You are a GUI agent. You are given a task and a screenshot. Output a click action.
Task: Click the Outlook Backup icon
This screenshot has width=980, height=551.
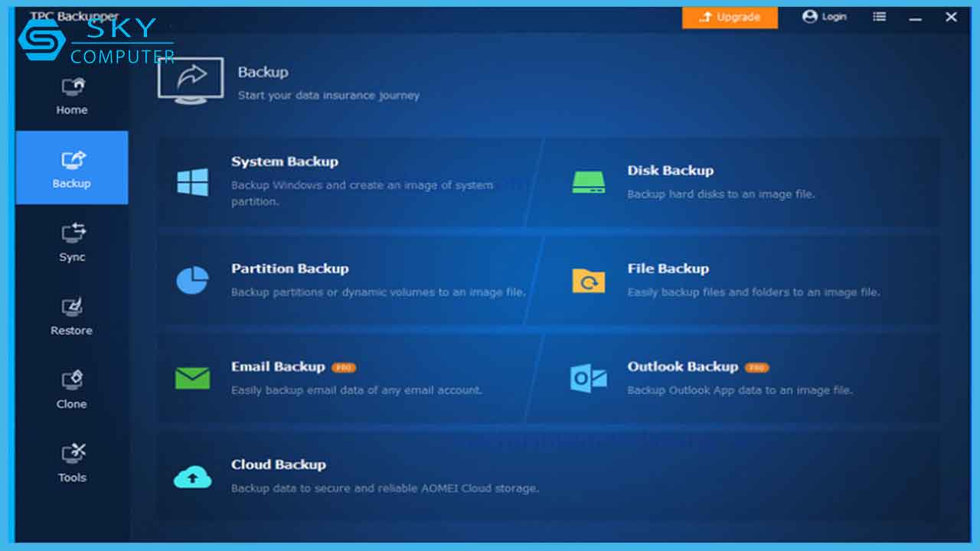click(x=588, y=378)
